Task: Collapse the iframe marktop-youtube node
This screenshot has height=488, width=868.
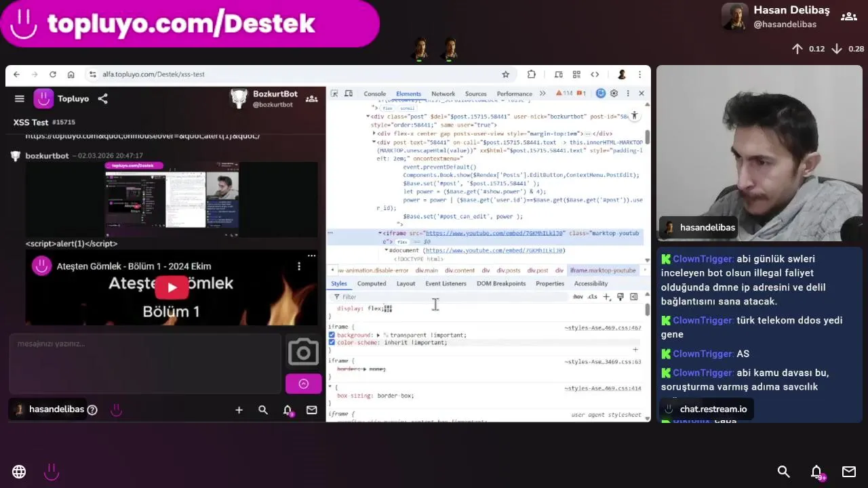Action: (x=380, y=233)
